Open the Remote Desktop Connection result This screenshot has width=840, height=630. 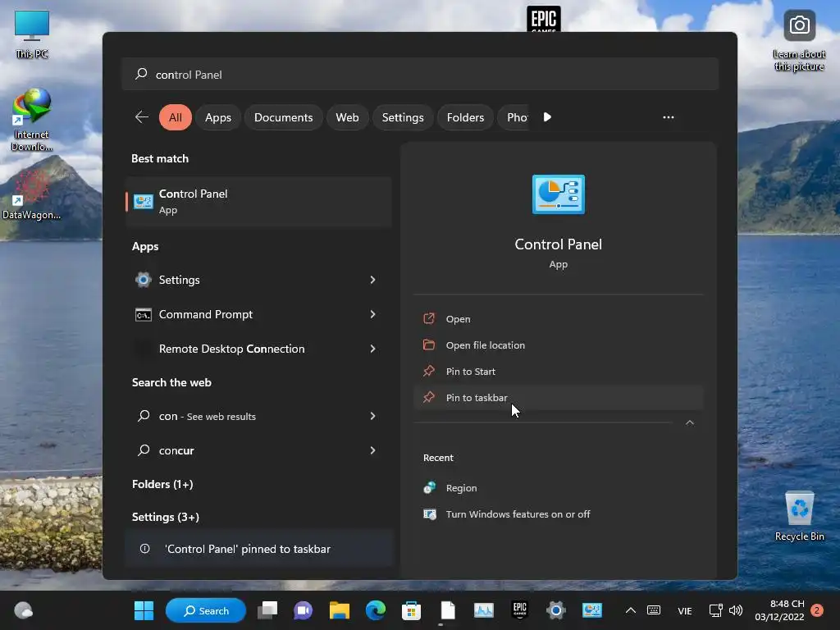[x=244, y=348]
